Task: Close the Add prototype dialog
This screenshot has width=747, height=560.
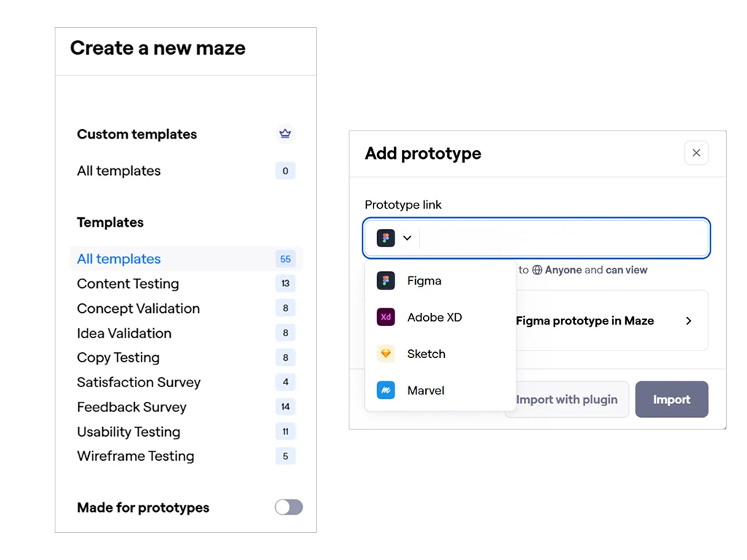Action: tap(696, 153)
